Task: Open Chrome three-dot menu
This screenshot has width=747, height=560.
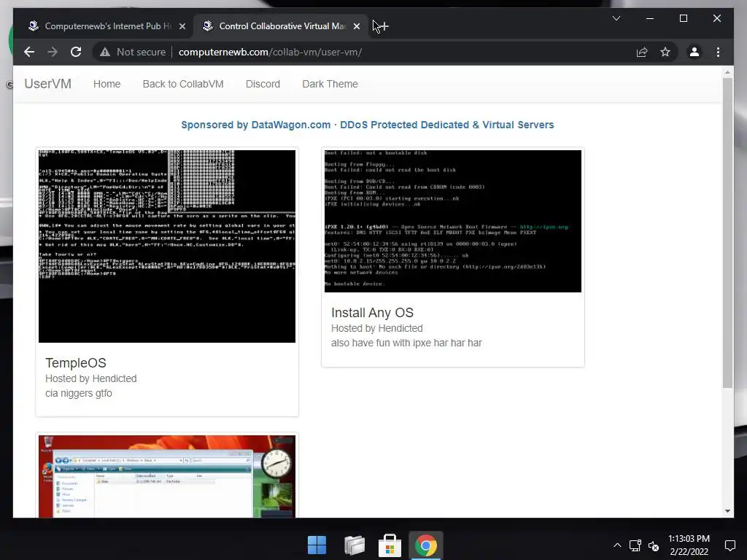Action: (x=718, y=52)
